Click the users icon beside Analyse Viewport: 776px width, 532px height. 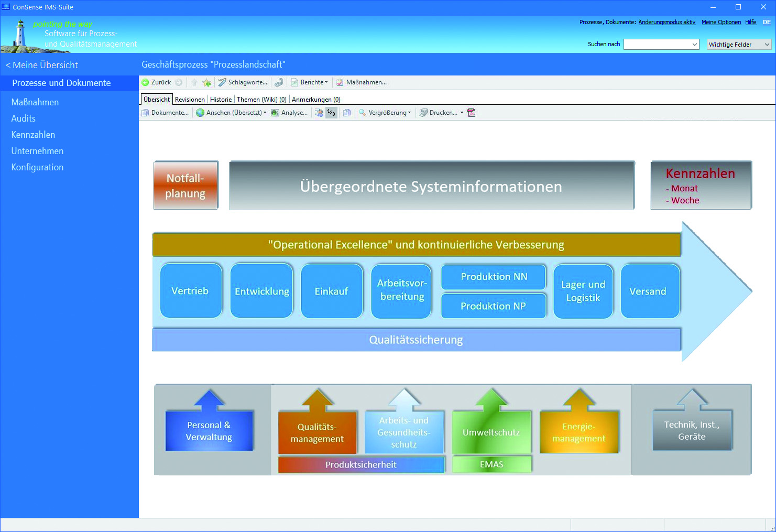click(319, 113)
